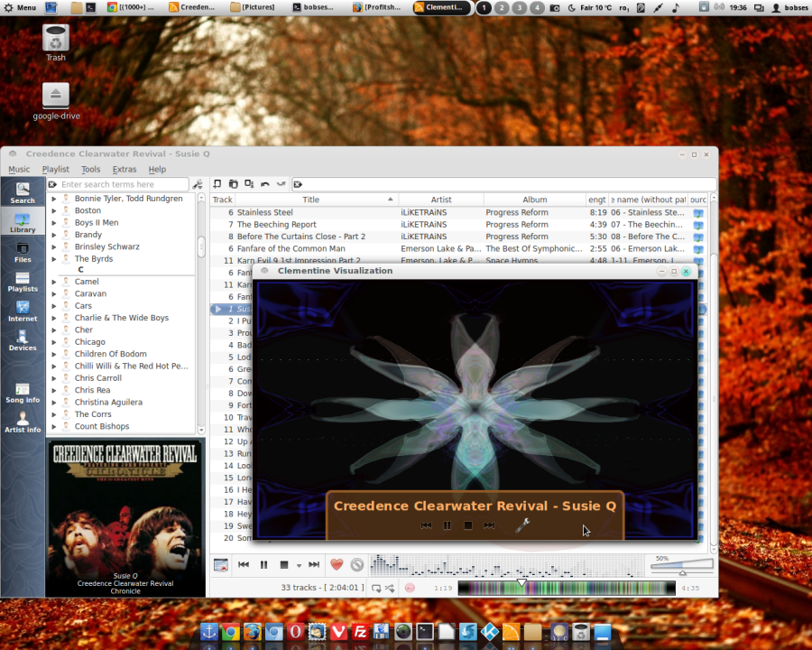Open the Devices tab in sidebar
Screen dimensions: 812x650
point(23,340)
